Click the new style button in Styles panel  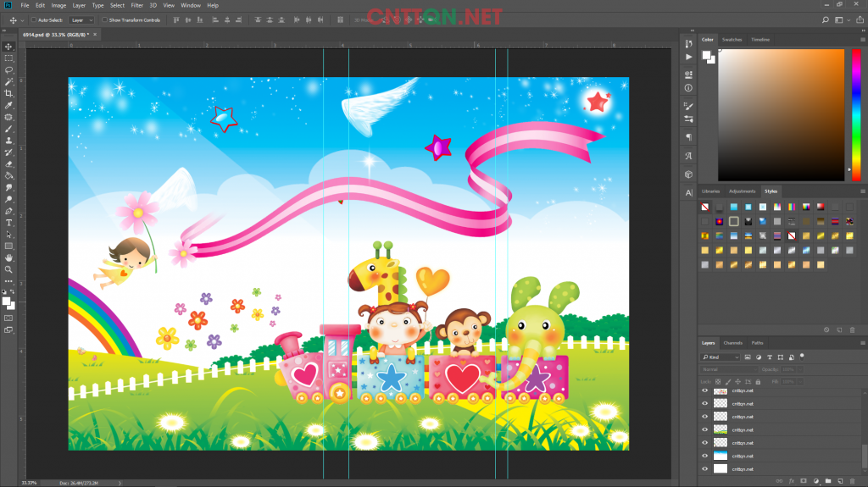pyautogui.click(x=839, y=329)
